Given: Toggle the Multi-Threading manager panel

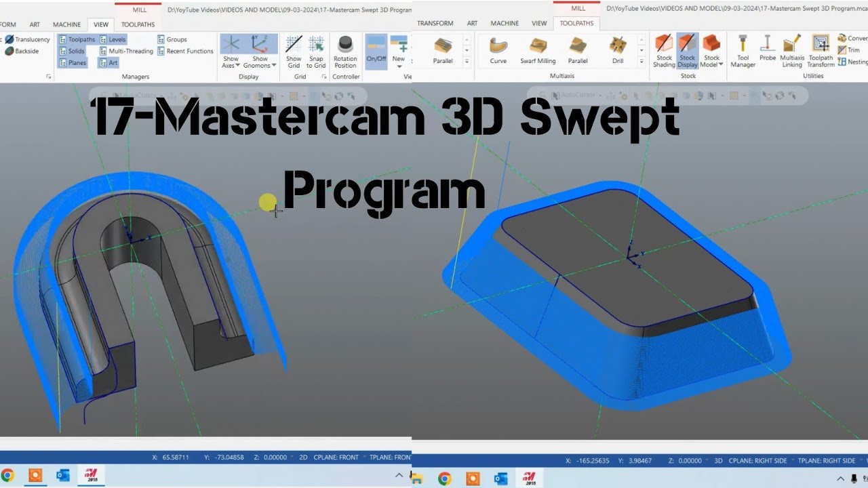Looking at the screenshot, I should click(126, 51).
